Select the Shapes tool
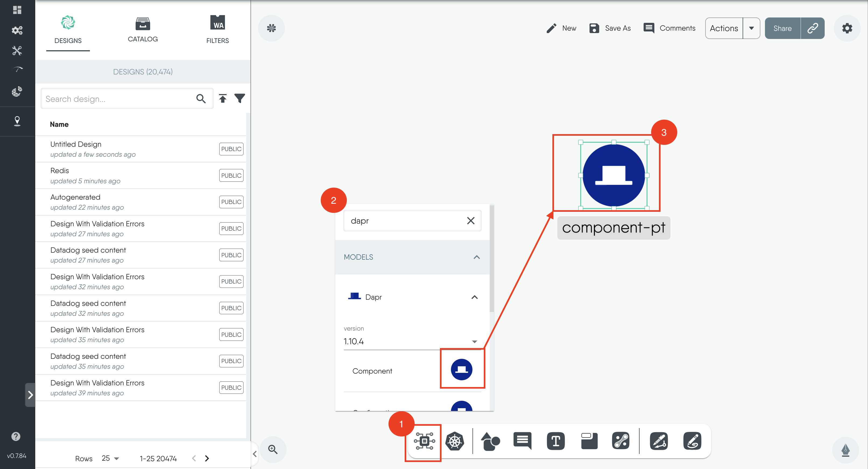Screen dimensions: 868x469 (490, 441)
